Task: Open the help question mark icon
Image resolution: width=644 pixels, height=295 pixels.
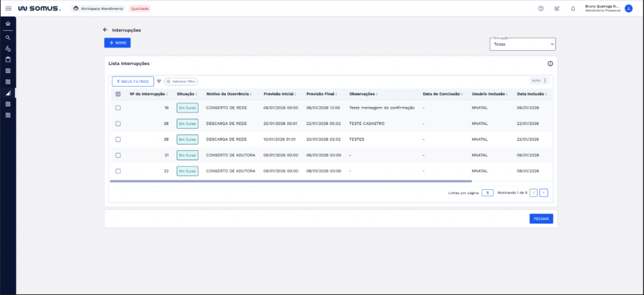Action: pyautogui.click(x=541, y=9)
